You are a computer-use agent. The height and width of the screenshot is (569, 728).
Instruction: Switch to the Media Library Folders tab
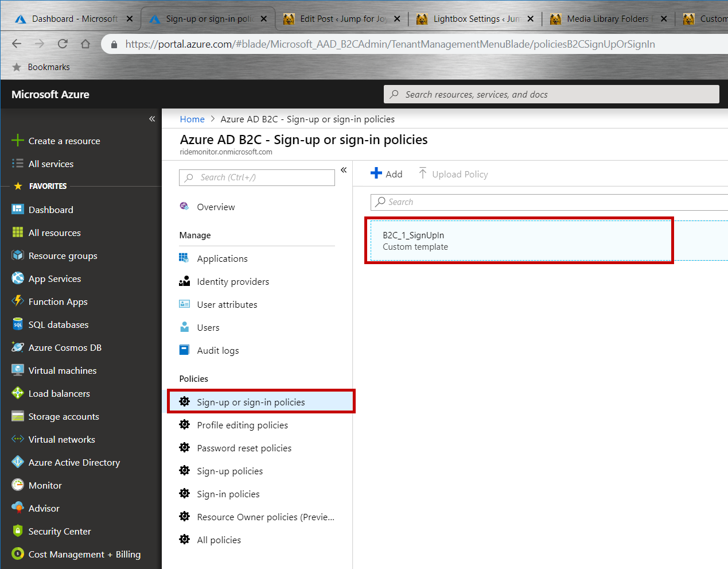point(609,18)
